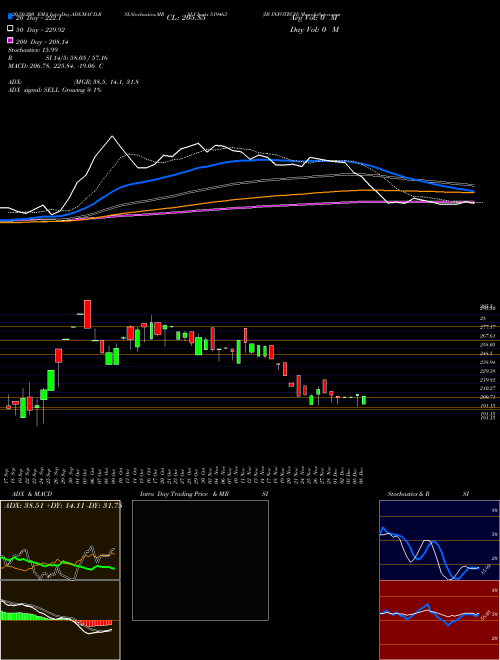500x660 pixels.
Task: Select the '50 Day = 229.92' label
Action: 41,30
